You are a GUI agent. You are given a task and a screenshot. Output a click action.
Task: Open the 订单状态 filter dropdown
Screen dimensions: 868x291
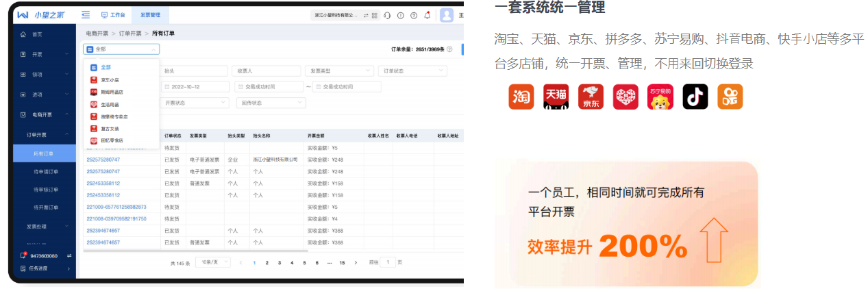412,71
